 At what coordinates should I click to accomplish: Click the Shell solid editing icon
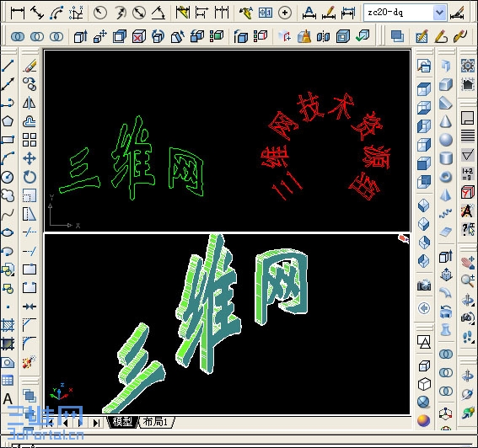click(x=343, y=36)
